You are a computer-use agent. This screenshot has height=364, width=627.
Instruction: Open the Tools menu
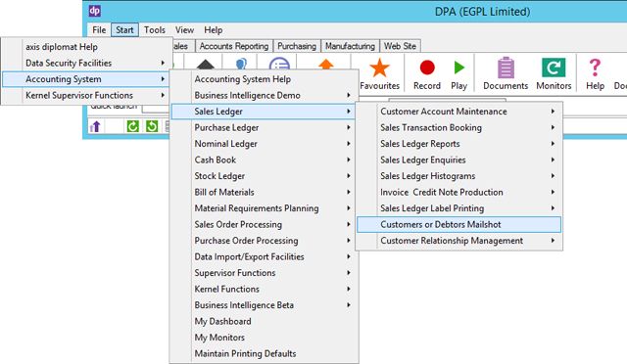(x=155, y=30)
